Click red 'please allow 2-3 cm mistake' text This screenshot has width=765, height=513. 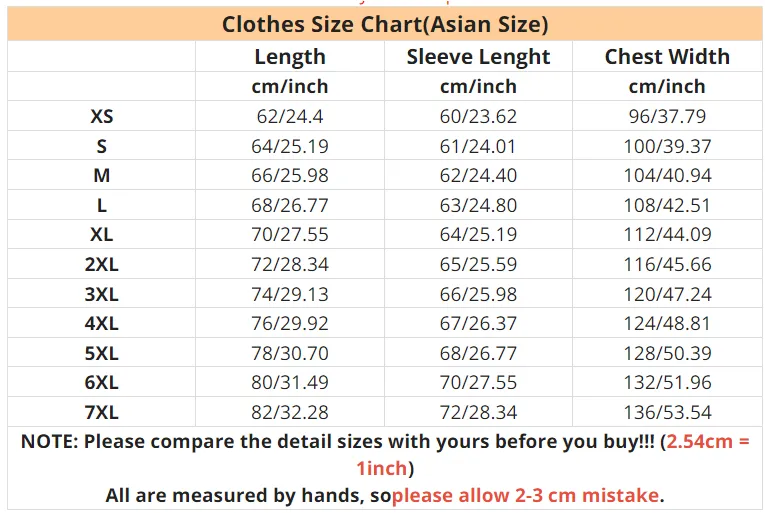[x=525, y=495]
